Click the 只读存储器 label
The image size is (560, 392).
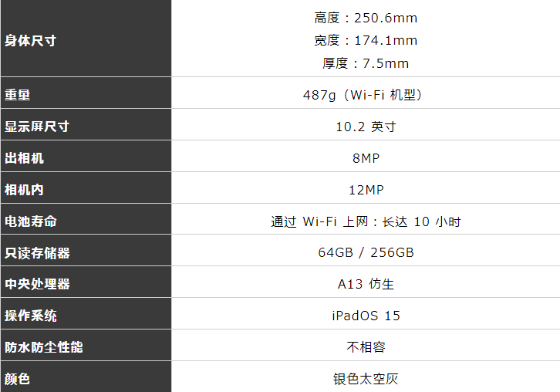pyautogui.click(x=37, y=253)
